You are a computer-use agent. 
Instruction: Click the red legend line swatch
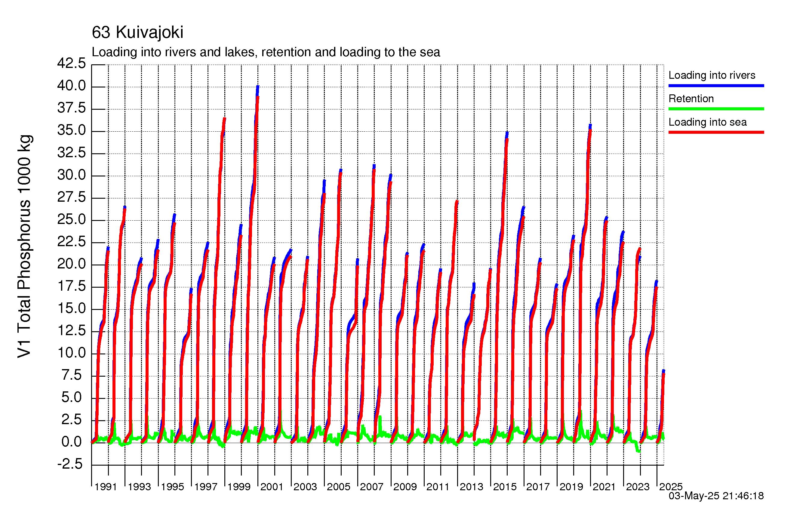click(x=716, y=133)
